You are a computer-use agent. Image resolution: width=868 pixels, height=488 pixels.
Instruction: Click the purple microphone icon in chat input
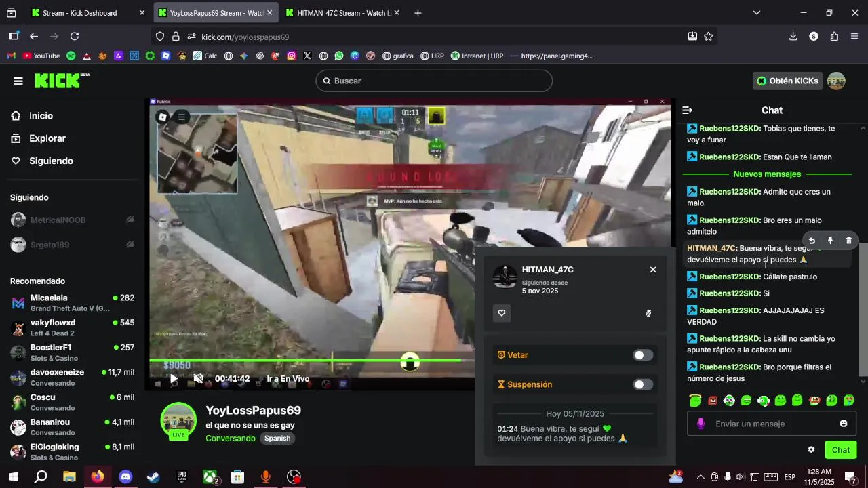(x=701, y=424)
